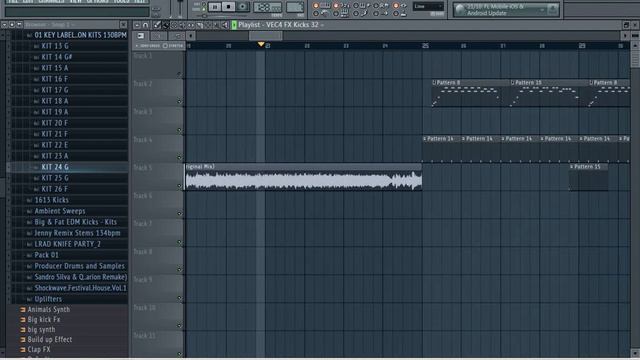Enable the Slide cross option

[x=148, y=46]
